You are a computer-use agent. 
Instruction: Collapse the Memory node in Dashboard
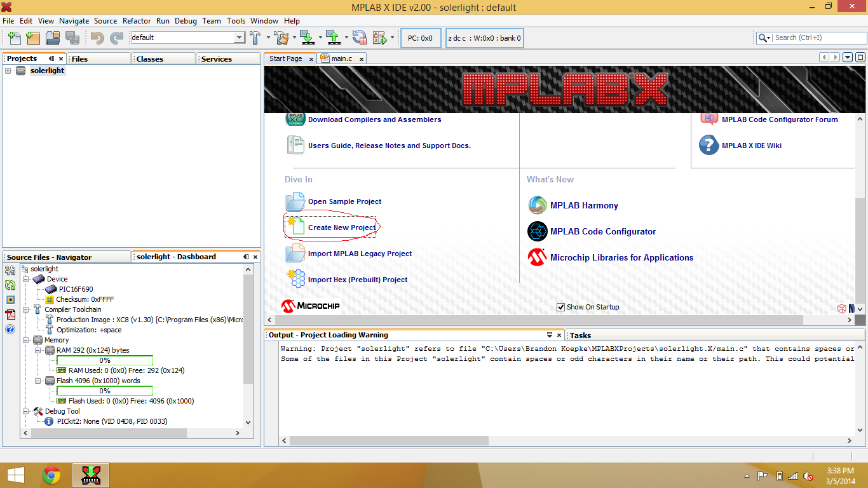[x=26, y=340]
